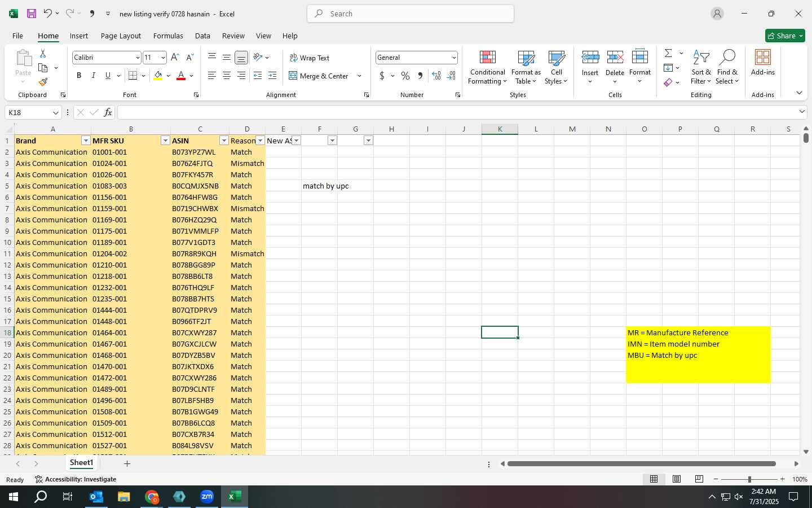Apply percent style format
Viewport: 812px width, 508px height.
(405, 76)
